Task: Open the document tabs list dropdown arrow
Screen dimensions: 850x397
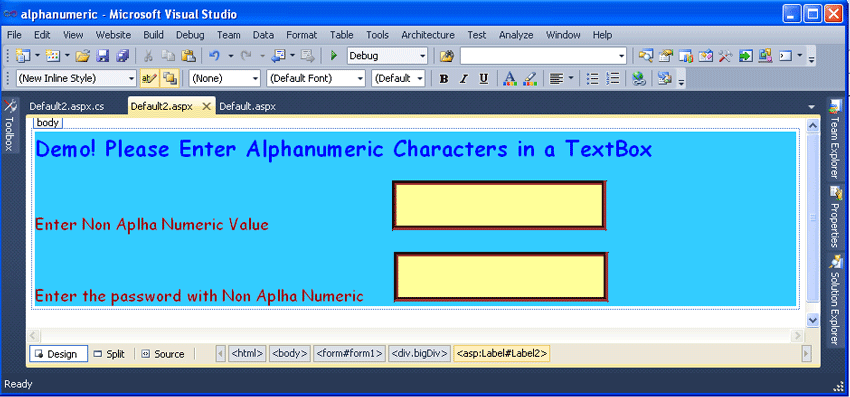Action: [811, 107]
